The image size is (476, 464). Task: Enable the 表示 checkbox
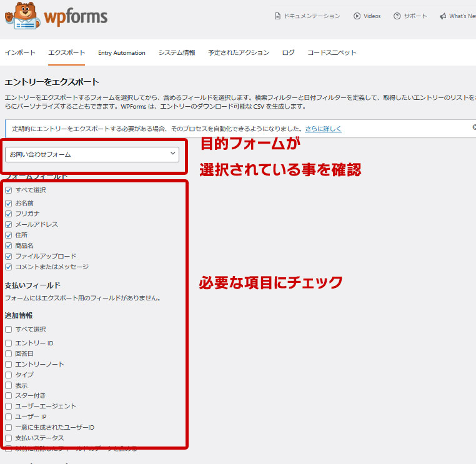point(9,386)
